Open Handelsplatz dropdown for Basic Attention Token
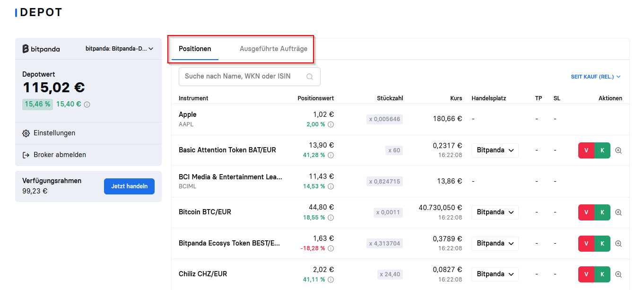644x290 pixels. (x=495, y=150)
